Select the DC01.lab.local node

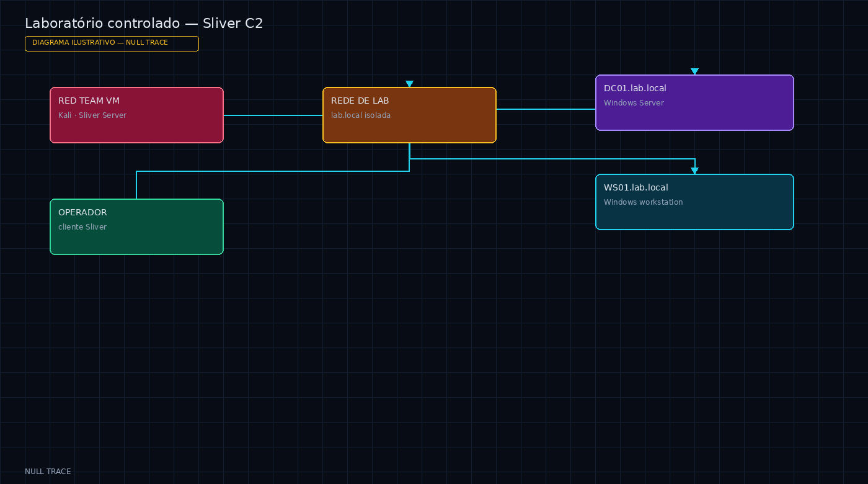(694, 102)
